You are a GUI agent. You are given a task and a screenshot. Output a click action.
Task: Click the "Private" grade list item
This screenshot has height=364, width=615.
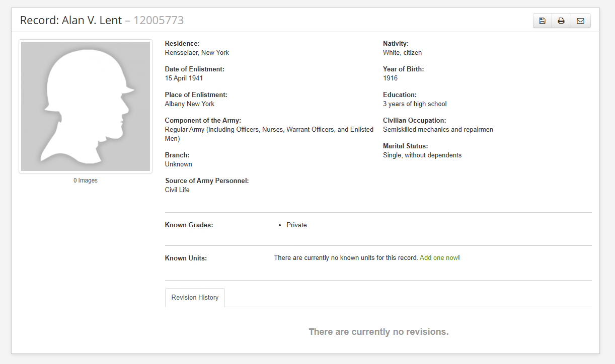(296, 225)
